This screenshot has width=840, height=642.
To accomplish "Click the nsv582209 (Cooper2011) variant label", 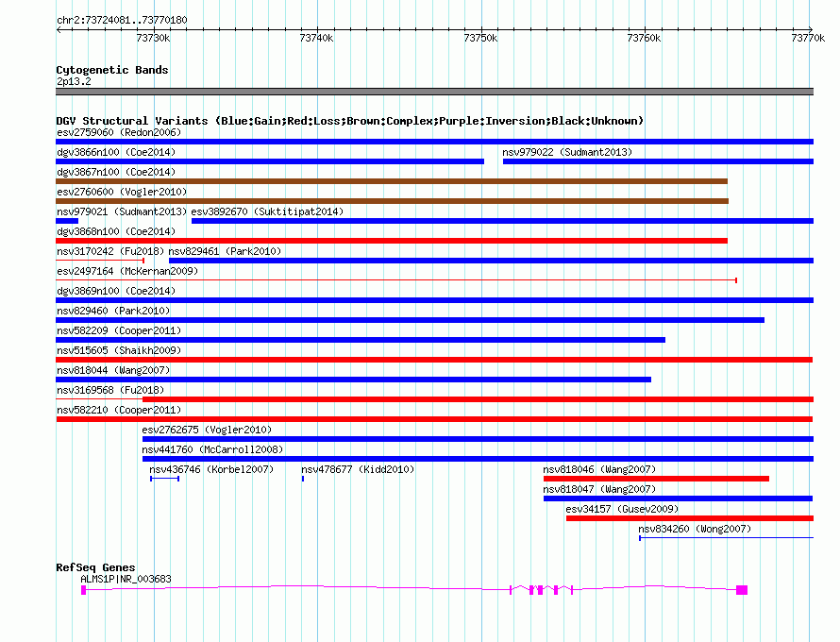I will pos(119,330).
